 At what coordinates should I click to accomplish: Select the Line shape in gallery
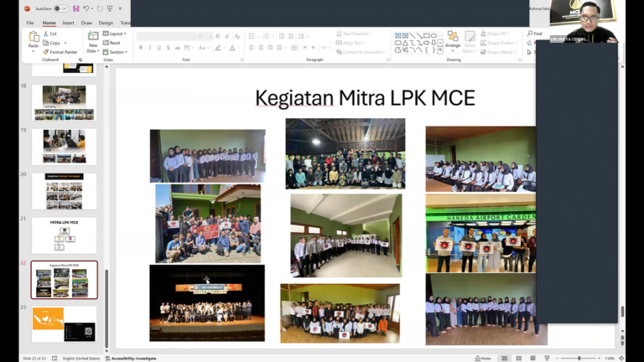tap(413, 36)
